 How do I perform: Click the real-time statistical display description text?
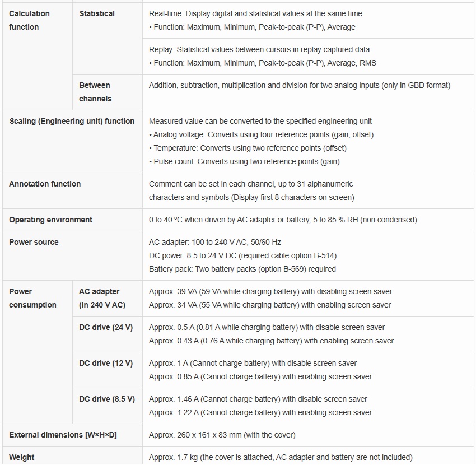[255, 13]
